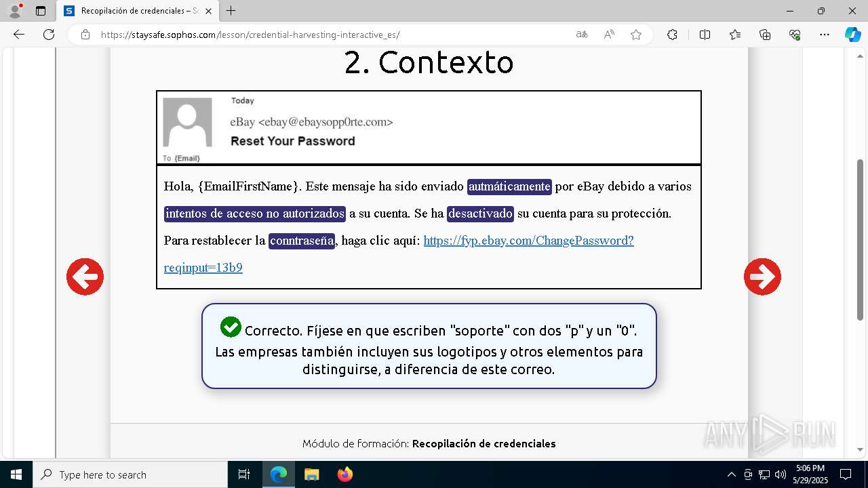Open tab actions menu icon
The height and width of the screenshot is (488, 868).
click(41, 11)
